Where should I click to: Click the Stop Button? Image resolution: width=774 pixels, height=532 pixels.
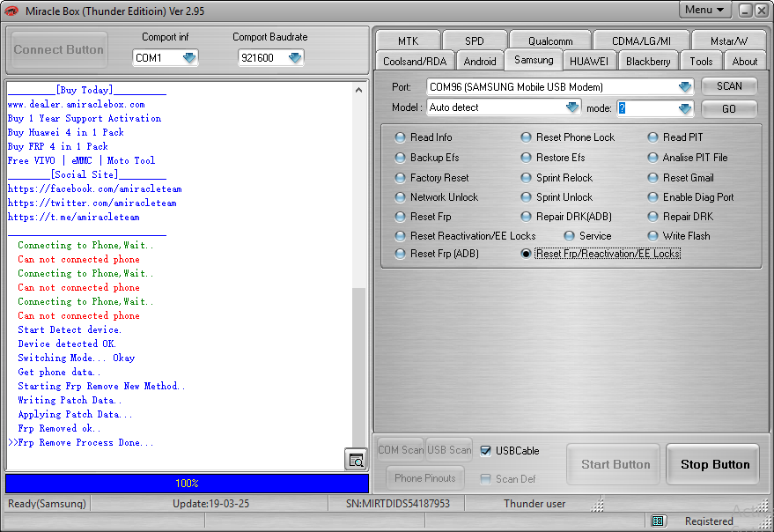click(x=714, y=464)
